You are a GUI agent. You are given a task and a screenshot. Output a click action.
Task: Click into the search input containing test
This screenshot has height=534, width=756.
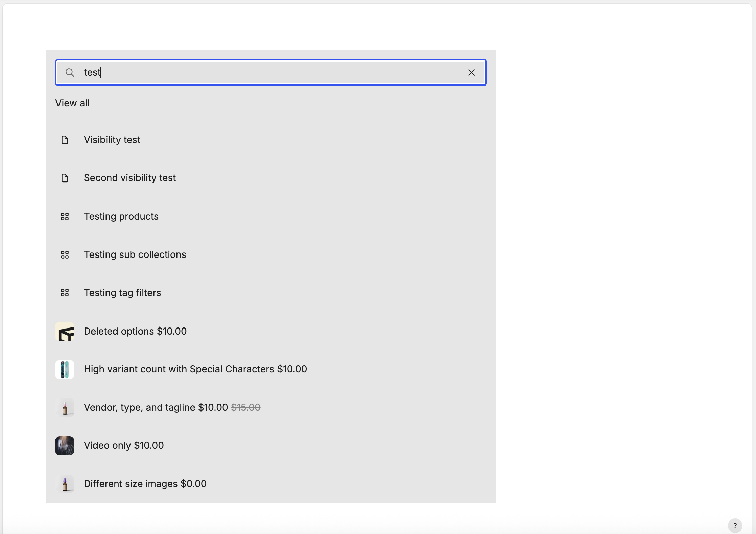pos(270,72)
